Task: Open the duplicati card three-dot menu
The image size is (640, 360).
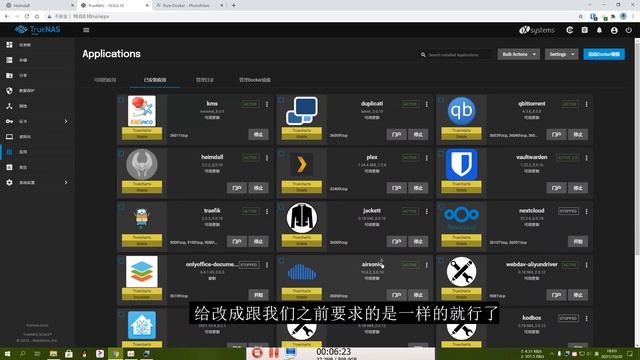Action: click(427, 104)
